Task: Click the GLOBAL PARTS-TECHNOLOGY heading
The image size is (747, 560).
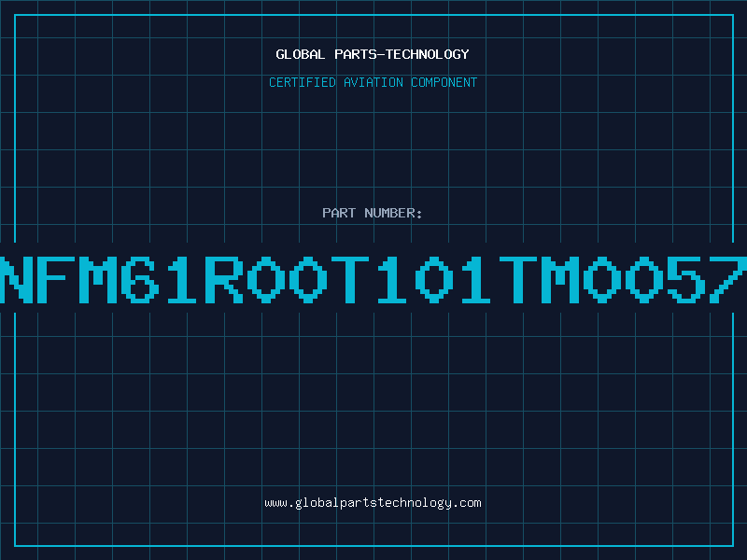Action: [373, 54]
